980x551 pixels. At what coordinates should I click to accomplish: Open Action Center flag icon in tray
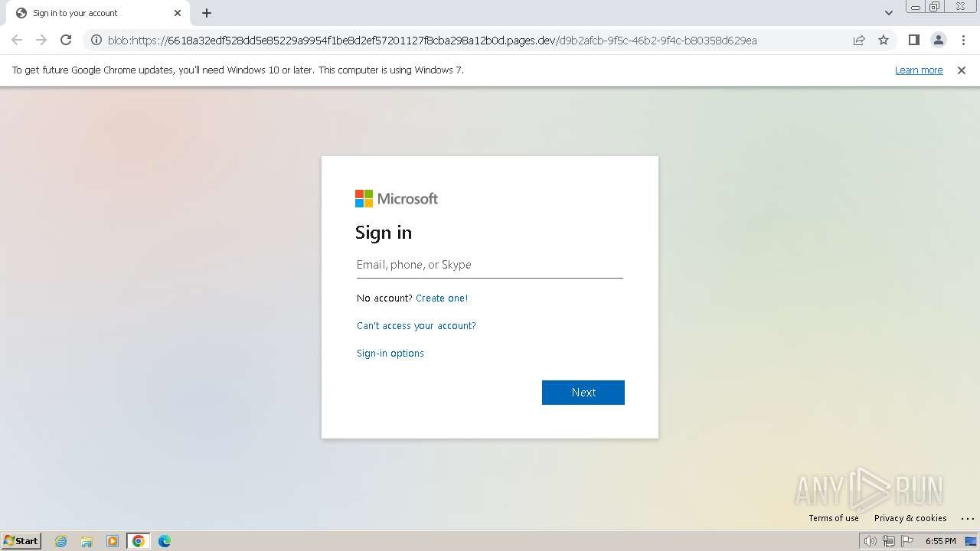(x=908, y=541)
